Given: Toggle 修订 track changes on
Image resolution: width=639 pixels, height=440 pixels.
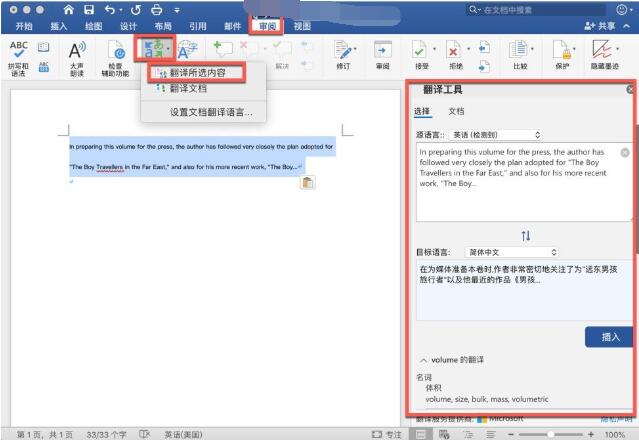Looking at the screenshot, I should [x=343, y=50].
